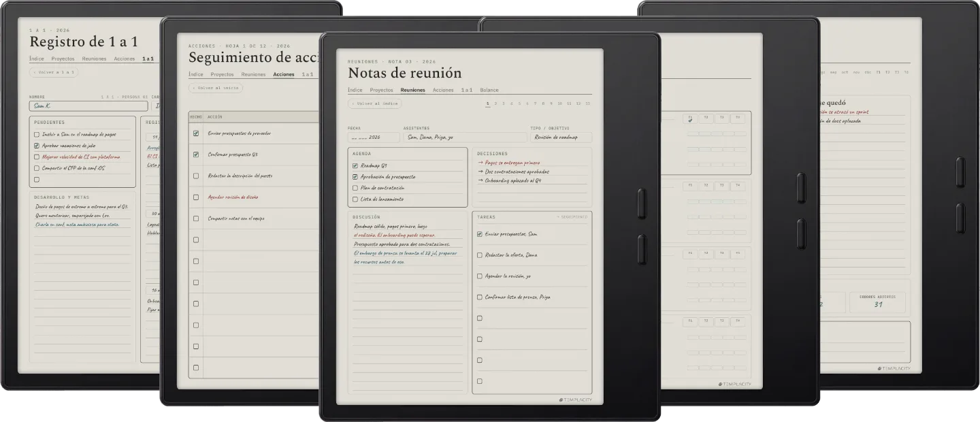Go to note page 2 in number strip

click(x=495, y=103)
